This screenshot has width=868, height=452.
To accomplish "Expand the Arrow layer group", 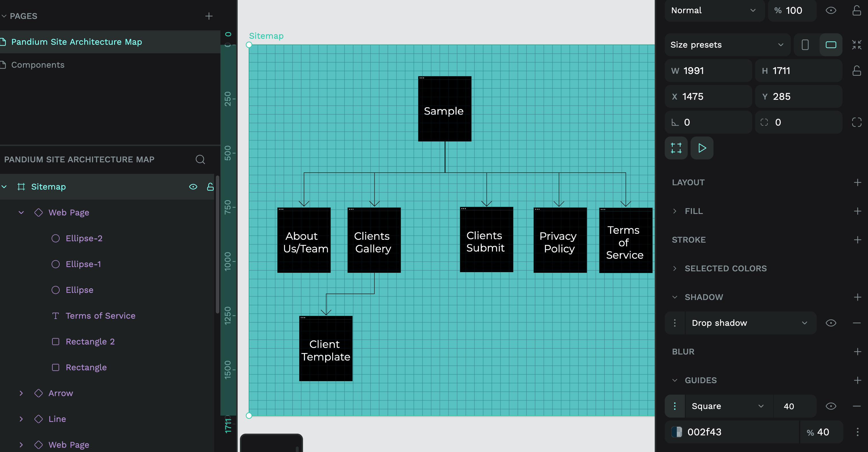I will (21, 393).
